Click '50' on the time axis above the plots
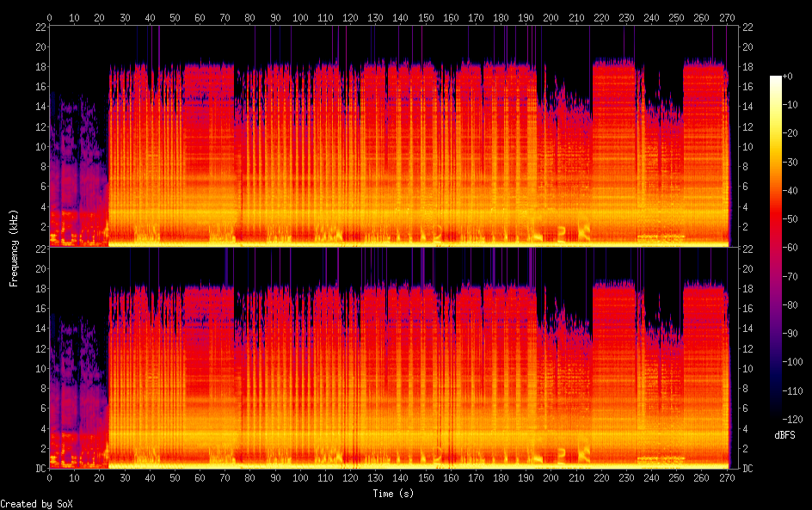The image size is (812, 510). point(175,17)
